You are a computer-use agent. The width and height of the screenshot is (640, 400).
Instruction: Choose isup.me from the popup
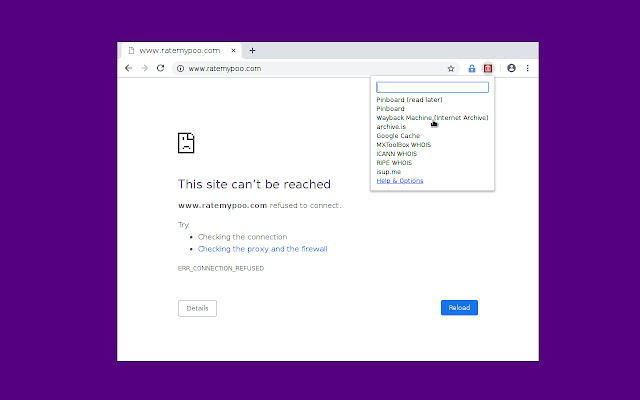(x=389, y=172)
